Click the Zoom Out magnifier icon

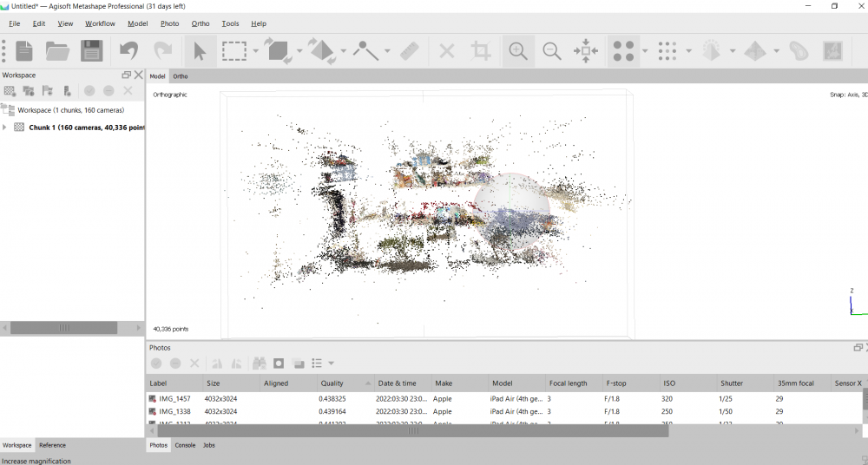(x=552, y=51)
